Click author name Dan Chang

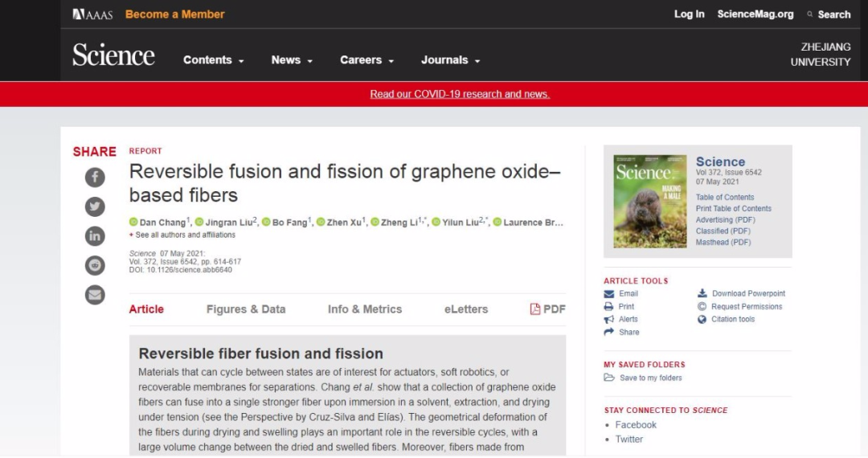pos(162,223)
